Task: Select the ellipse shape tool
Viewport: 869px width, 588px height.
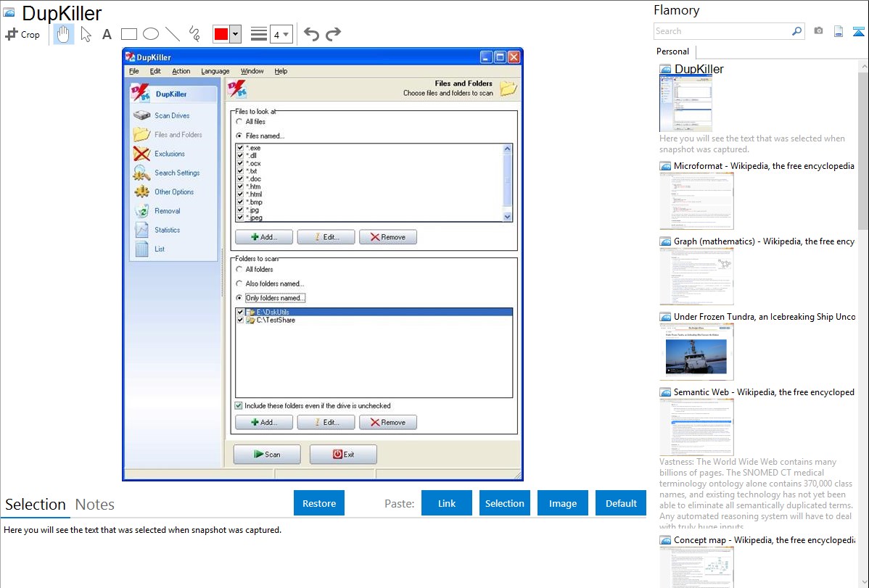Action: click(x=151, y=34)
